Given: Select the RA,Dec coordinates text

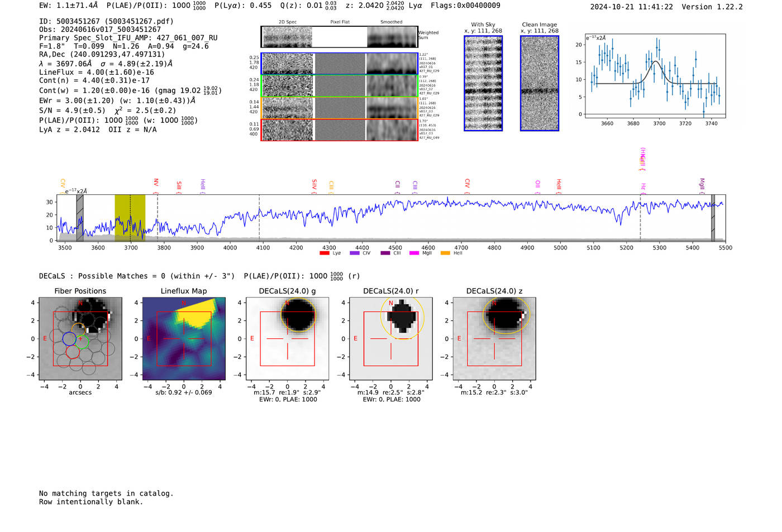Looking at the screenshot, I should pyautogui.click(x=102, y=55).
